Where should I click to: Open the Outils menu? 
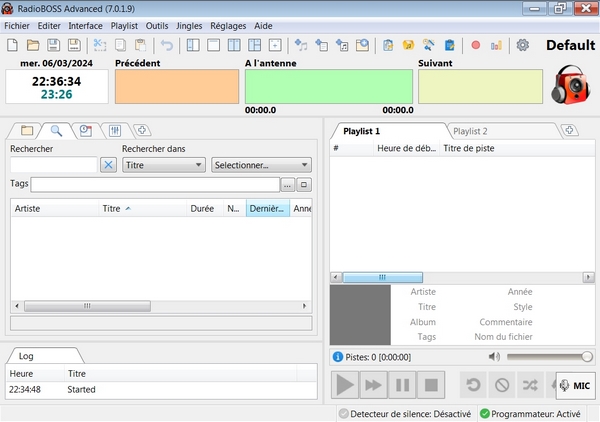click(157, 26)
